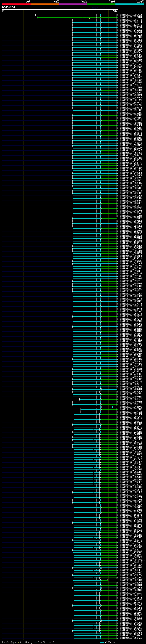146x644 pixels.
Task: Click the orange ~40% identity legend segment
Action: [45, 4]
